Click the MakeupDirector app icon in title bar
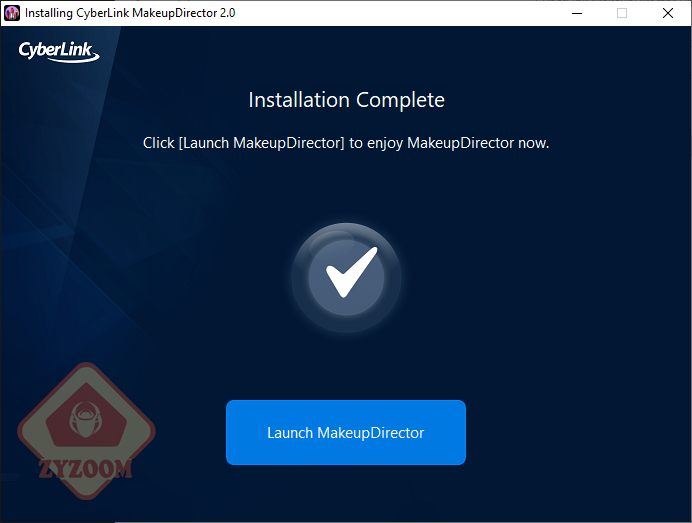Viewport: 692px width, 523px height. (12, 13)
